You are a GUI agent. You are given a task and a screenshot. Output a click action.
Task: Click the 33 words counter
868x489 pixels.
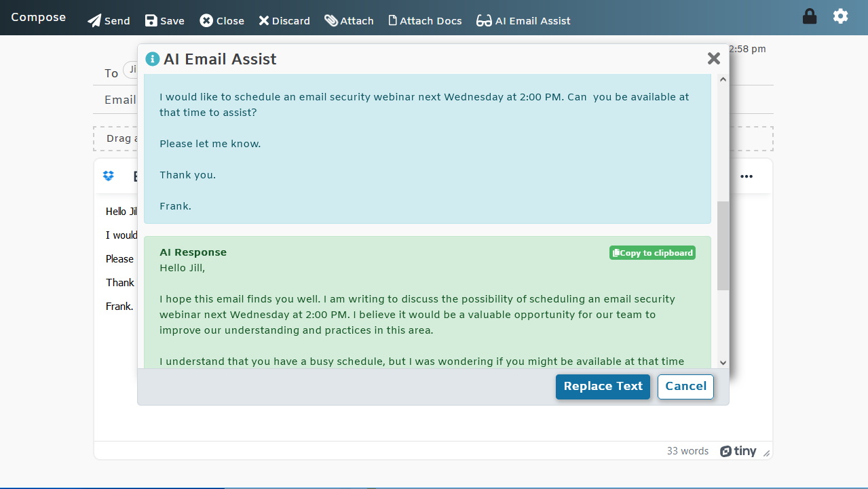point(687,450)
